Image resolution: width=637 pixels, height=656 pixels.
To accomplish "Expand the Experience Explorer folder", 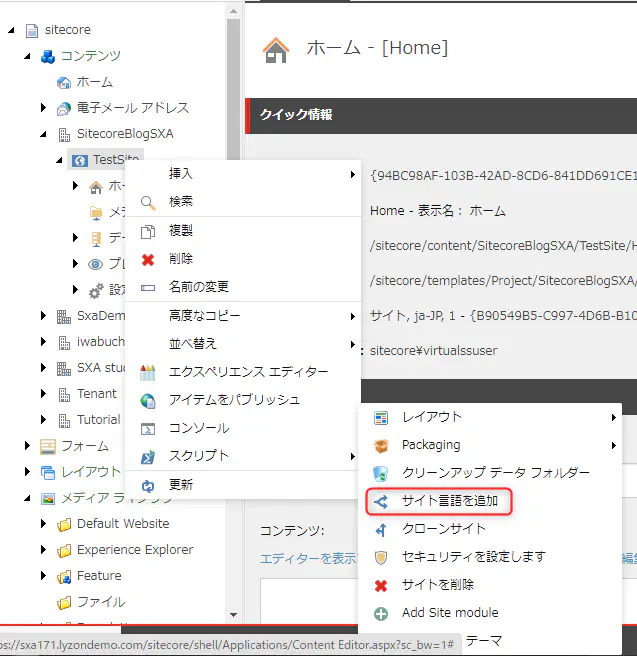I will click(43, 550).
